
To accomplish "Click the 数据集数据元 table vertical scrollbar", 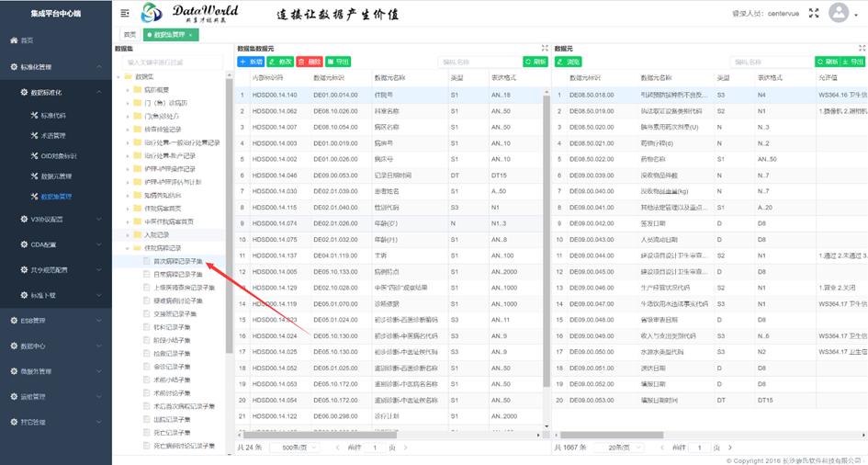I will (547, 241).
